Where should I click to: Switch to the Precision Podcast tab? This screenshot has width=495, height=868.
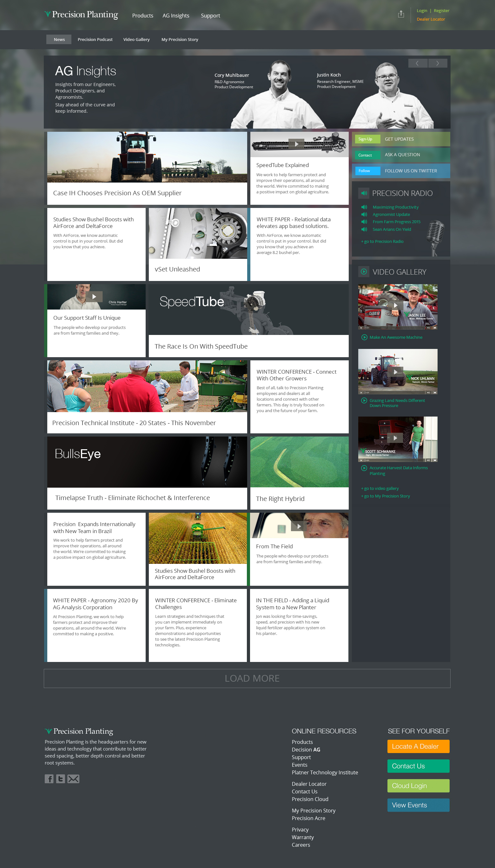point(95,39)
